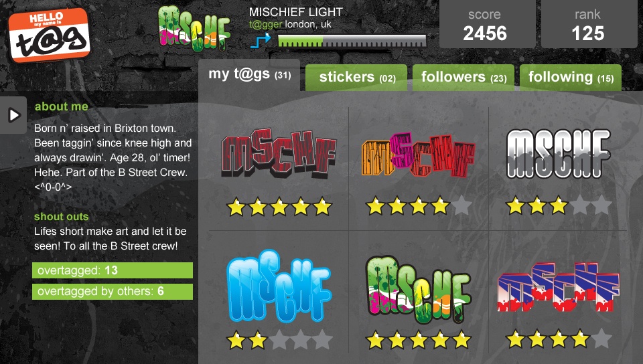The width and height of the screenshot is (643, 364).
Task: Select the dark red MSCHF tag
Action: coord(279,154)
